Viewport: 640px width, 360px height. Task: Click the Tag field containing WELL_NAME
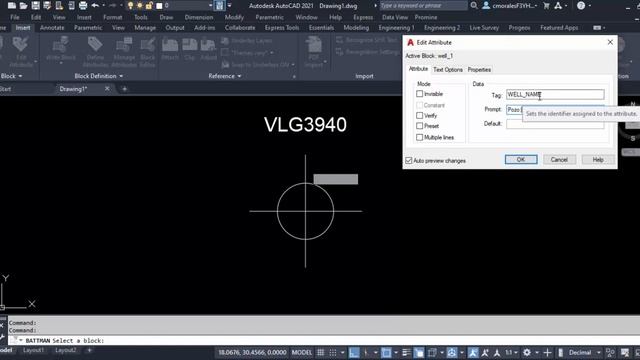555,94
